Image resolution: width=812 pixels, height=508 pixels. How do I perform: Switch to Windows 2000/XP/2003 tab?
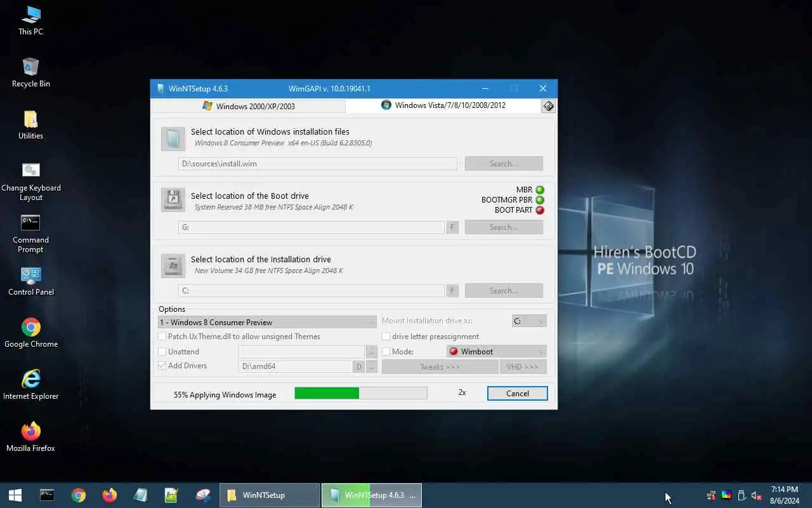coord(249,106)
